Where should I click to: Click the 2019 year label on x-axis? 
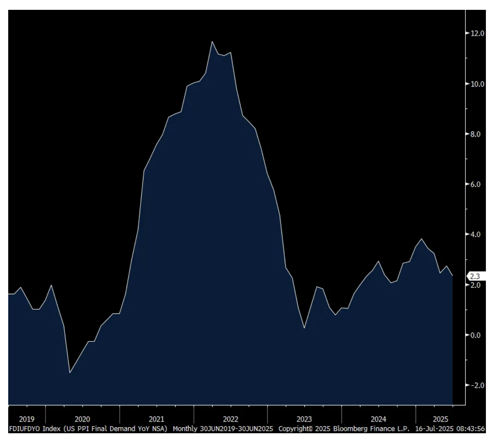(x=27, y=419)
